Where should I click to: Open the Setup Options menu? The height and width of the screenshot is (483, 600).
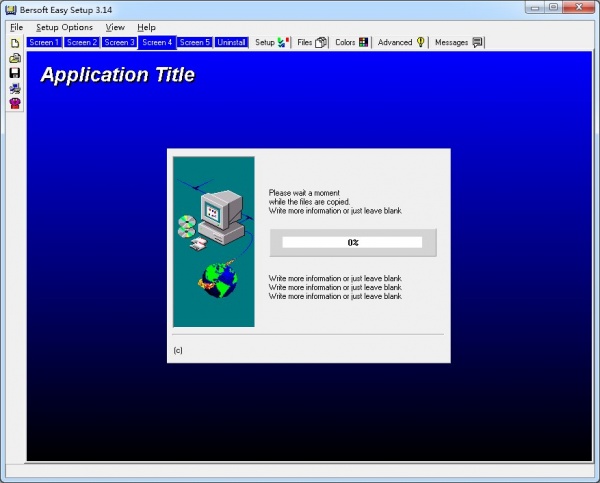pyautogui.click(x=64, y=27)
